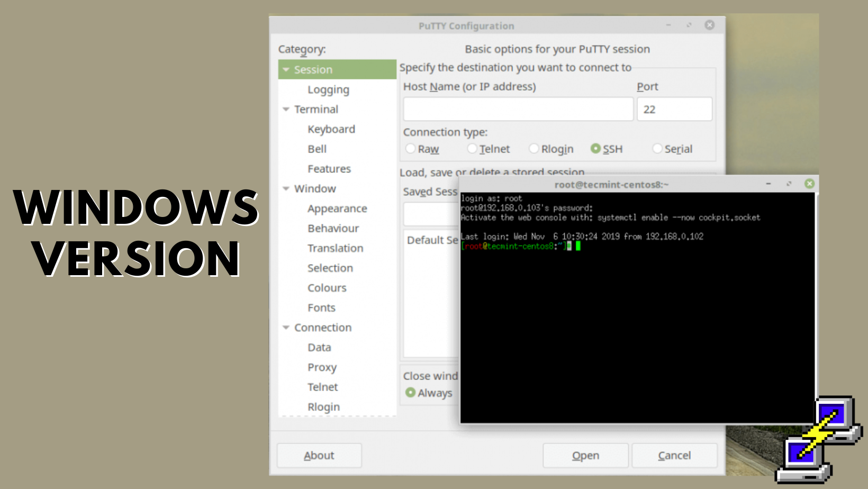Select Serial connection type

(657, 149)
